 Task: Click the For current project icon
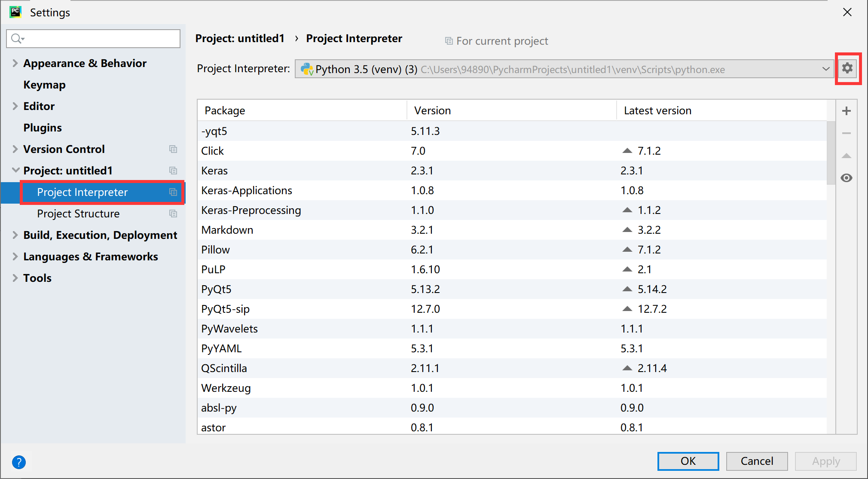click(x=449, y=41)
